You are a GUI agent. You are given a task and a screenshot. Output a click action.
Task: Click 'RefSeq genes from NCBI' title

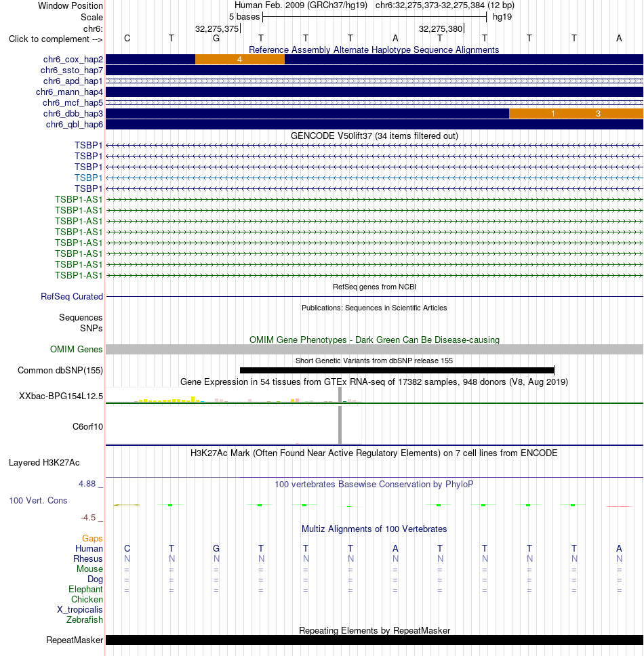click(374, 287)
